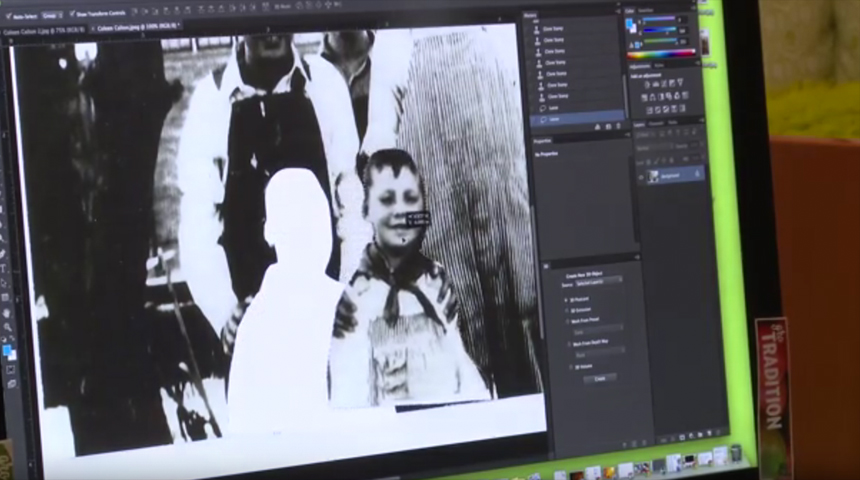860x480 pixels.
Task: Toggle Show Transform Controls checkbox
Action: click(x=72, y=13)
